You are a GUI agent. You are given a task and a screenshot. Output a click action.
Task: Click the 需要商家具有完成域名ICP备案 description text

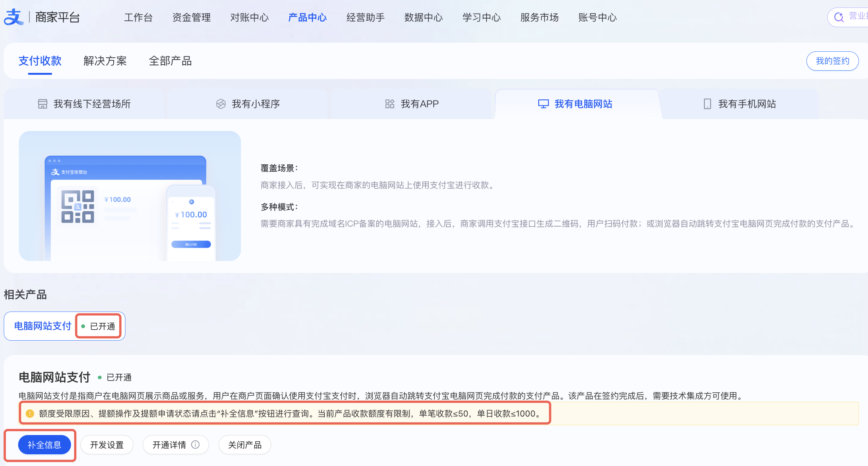(558, 224)
